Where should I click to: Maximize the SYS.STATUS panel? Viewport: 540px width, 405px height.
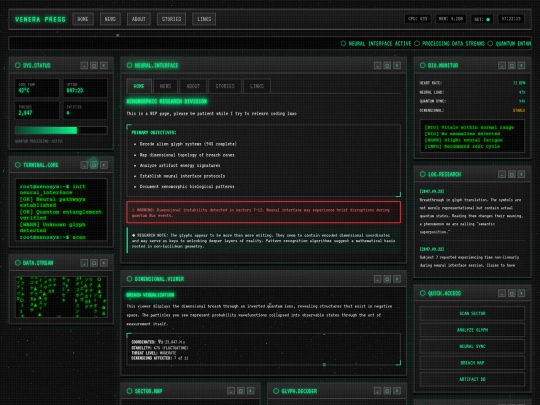[x=94, y=65]
